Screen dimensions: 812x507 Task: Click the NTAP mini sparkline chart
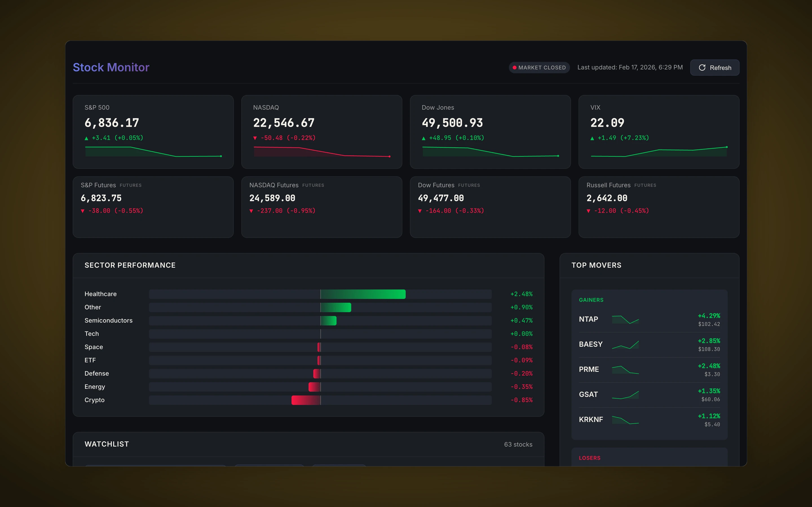point(625,320)
